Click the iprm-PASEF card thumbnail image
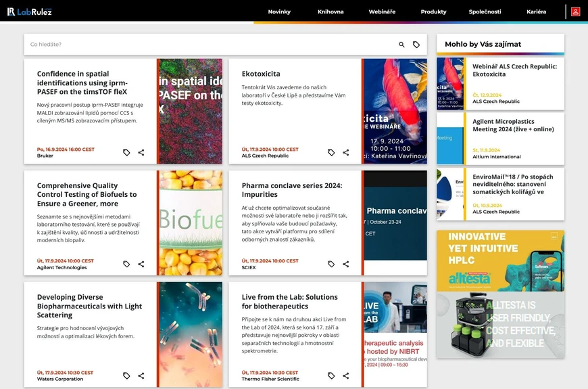588x389 pixels. coord(191,111)
